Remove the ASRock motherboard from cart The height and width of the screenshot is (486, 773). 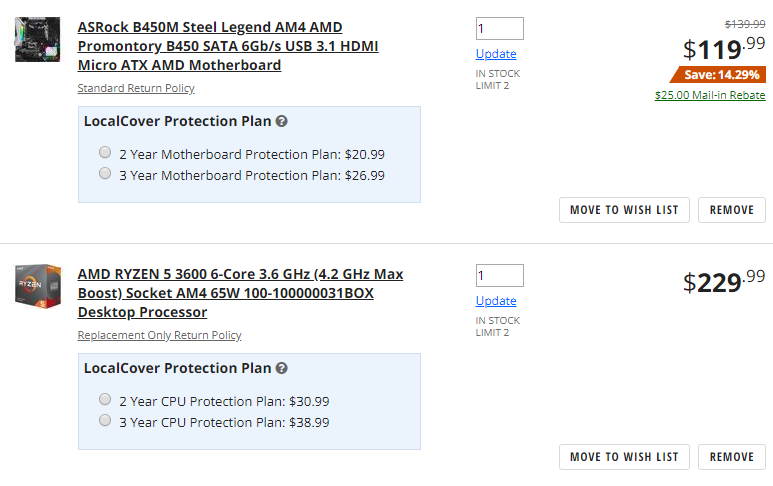[732, 210]
